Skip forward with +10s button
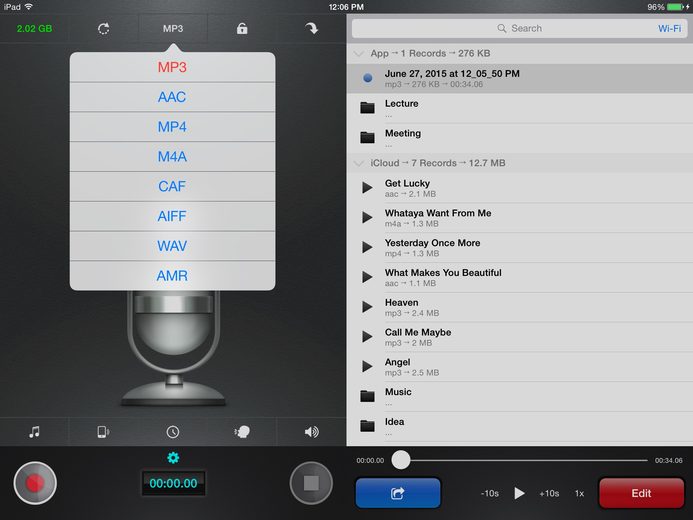The width and height of the screenshot is (693, 520). coord(549,493)
